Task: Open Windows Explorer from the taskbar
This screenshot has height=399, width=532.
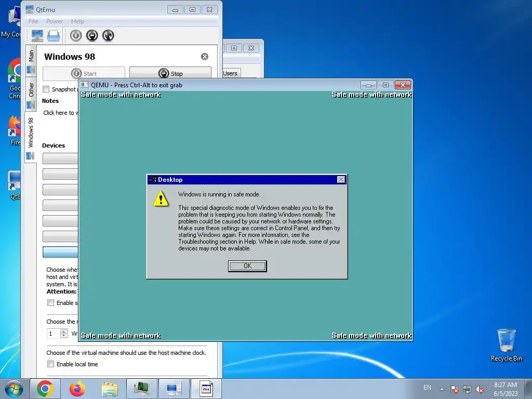Action: (110, 389)
